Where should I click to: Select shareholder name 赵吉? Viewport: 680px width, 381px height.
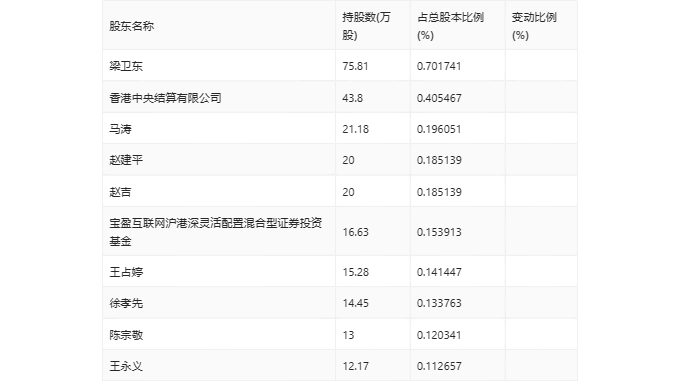[120, 192]
